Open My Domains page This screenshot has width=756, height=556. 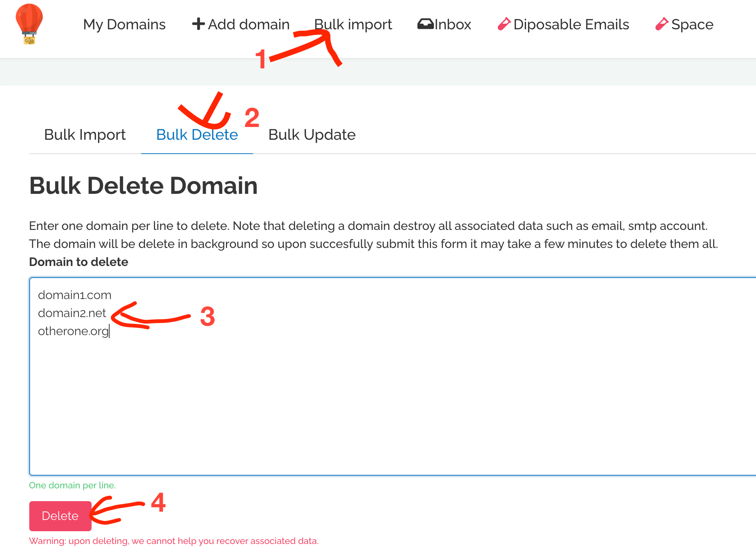[x=124, y=24]
